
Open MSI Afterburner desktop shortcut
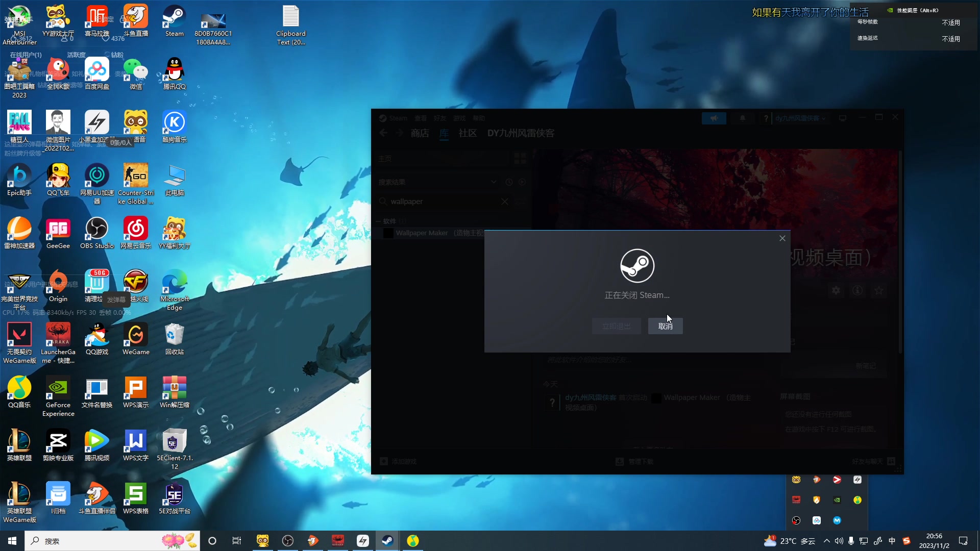click(x=19, y=25)
